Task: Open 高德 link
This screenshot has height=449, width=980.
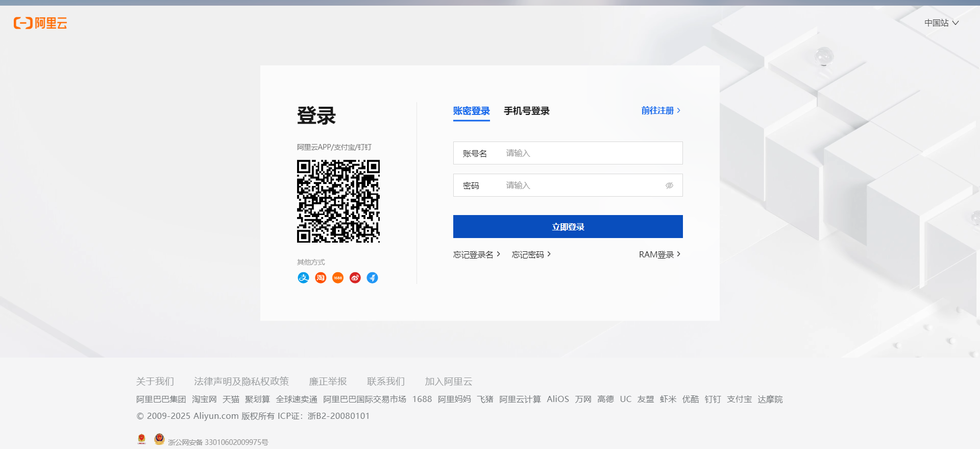Action: tap(605, 399)
